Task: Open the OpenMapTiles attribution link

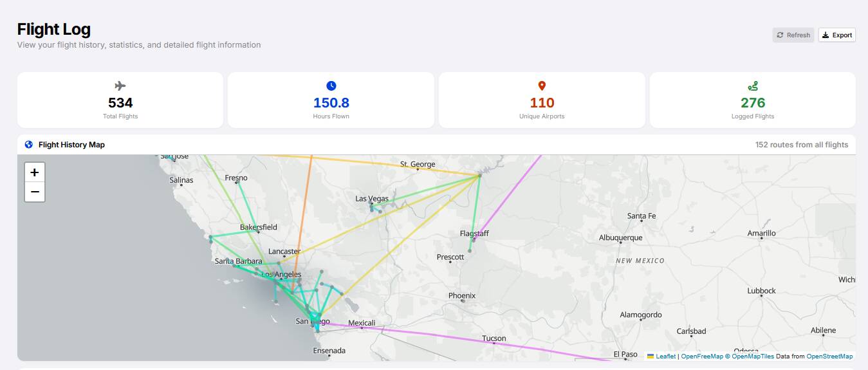Action: (x=750, y=356)
